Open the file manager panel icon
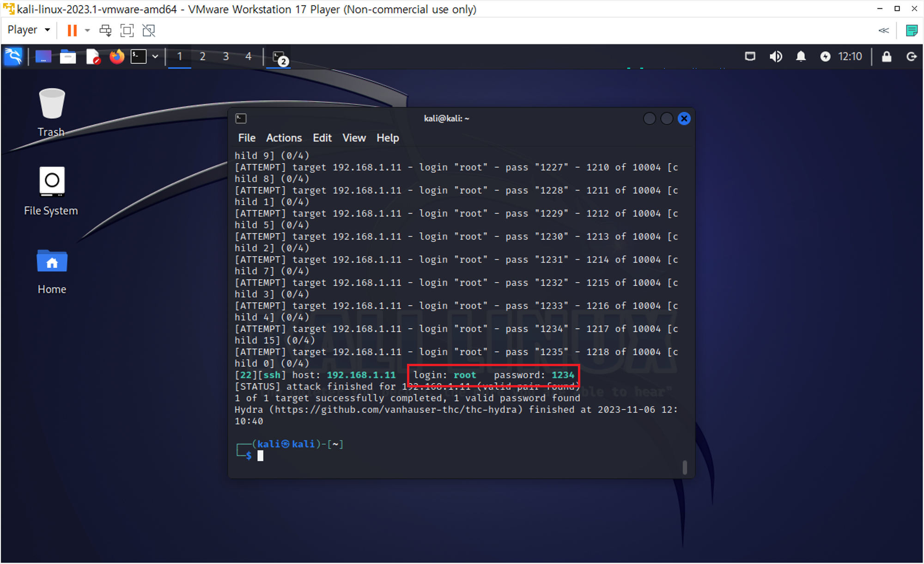Screen dimensions: 924x564 [68, 56]
